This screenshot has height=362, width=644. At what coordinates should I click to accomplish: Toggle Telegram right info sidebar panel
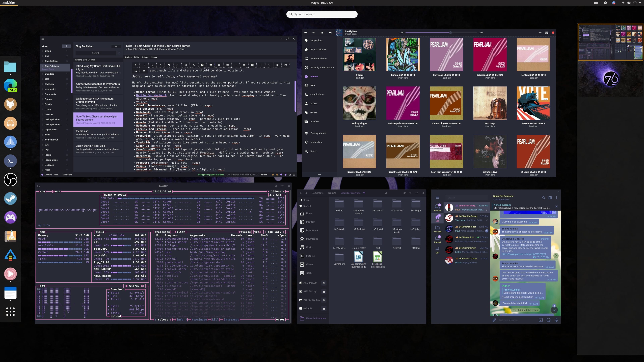pos(550,198)
